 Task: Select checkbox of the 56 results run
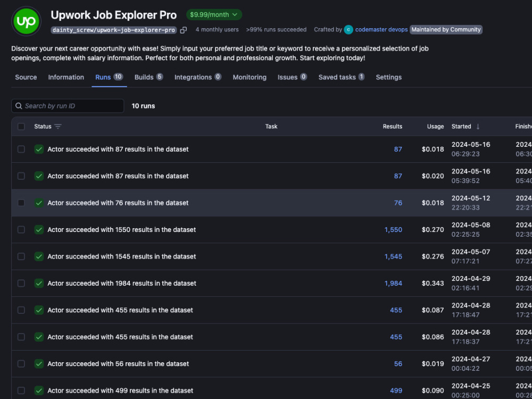(21, 364)
